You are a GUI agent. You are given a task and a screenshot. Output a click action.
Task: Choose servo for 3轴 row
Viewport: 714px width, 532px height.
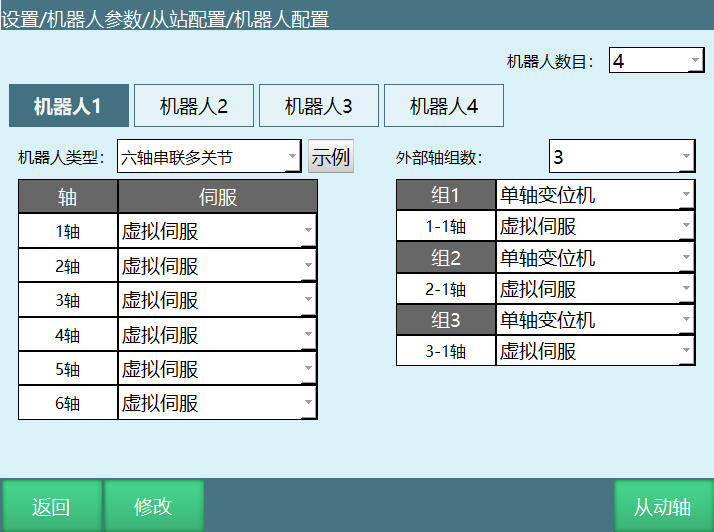click(x=217, y=300)
